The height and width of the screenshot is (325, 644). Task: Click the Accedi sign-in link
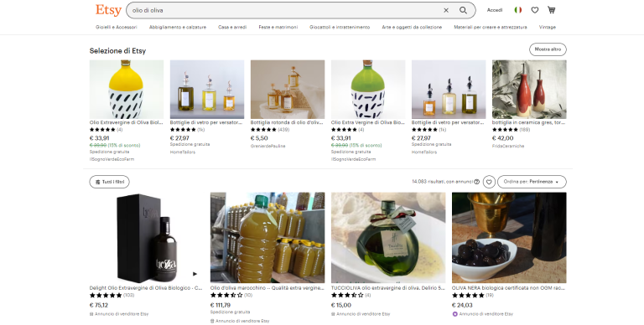pyautogui.click(x=495, y=10)
